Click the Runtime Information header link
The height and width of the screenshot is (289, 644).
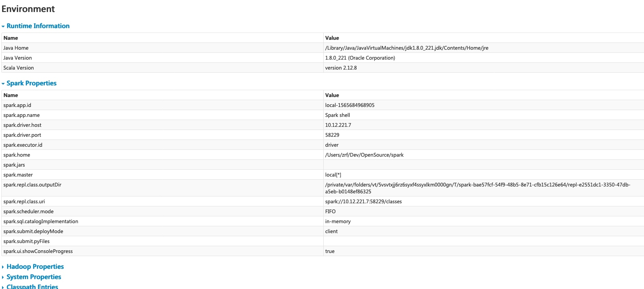click(x=38, y=26)
